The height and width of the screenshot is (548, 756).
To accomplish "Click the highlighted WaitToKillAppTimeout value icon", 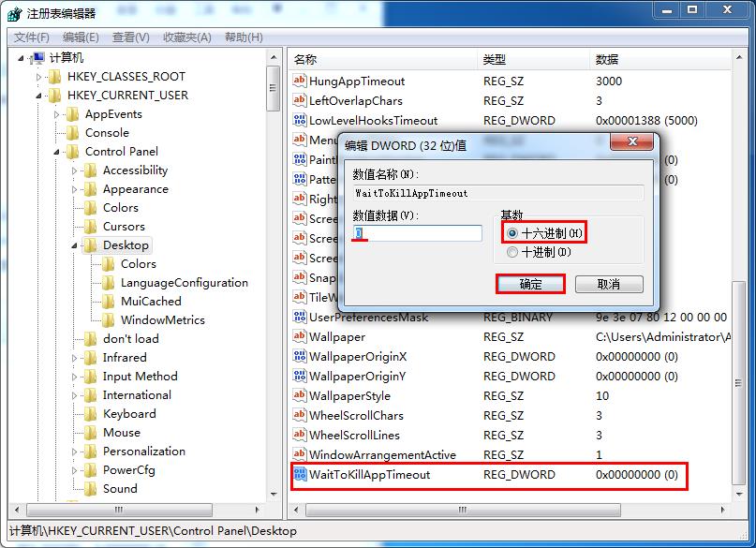I will (x=301, y=475).
